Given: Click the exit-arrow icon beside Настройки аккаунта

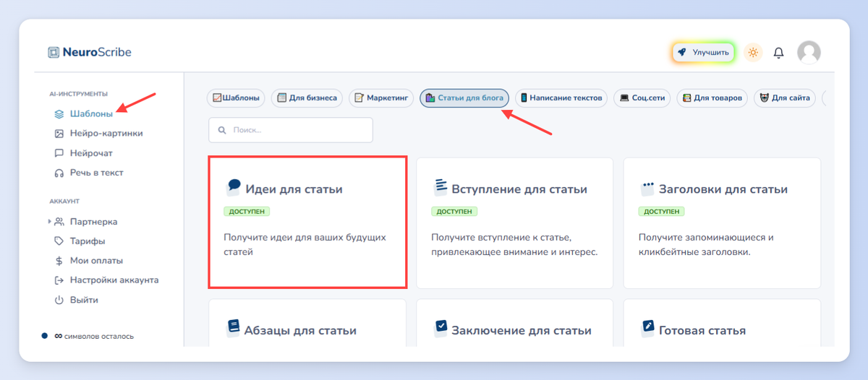Looking at the screenshot, I should [60, 280].
